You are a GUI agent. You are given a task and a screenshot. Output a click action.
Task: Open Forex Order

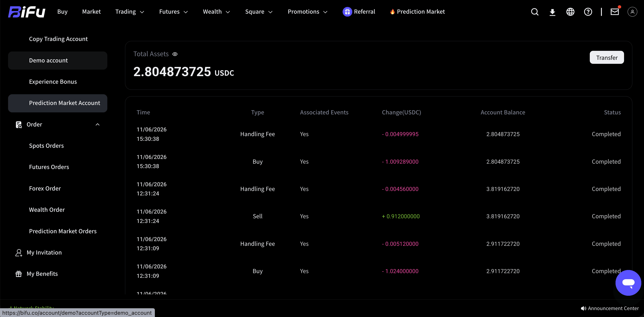tap(45, 188)
